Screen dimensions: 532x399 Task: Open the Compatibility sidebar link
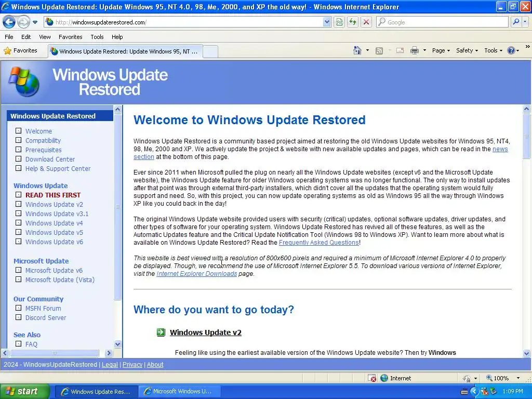tap(43, 140)
